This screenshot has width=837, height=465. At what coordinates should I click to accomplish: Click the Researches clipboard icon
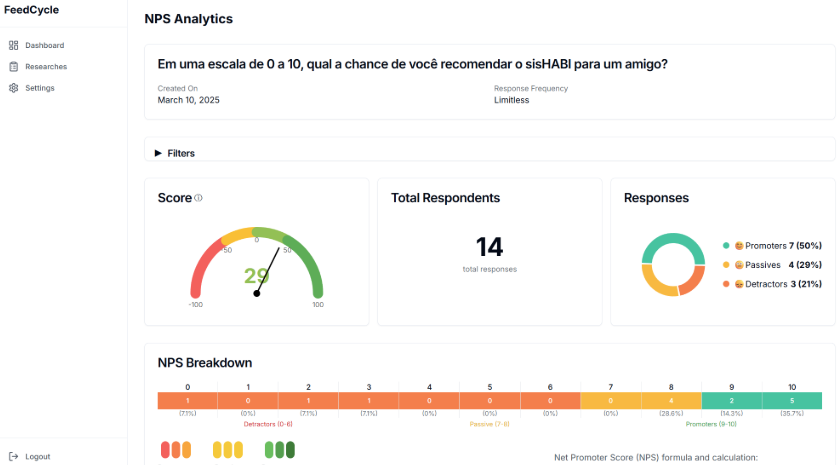click(x=13, y=67)
